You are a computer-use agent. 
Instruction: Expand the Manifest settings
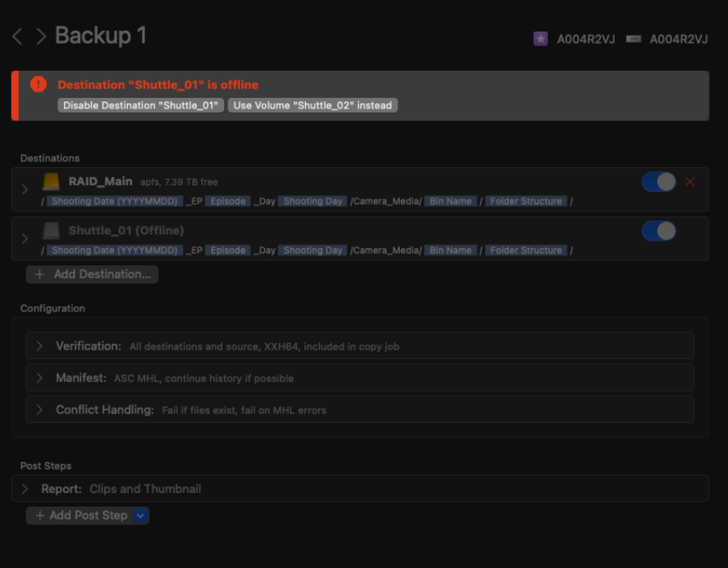tap(39, 378)
